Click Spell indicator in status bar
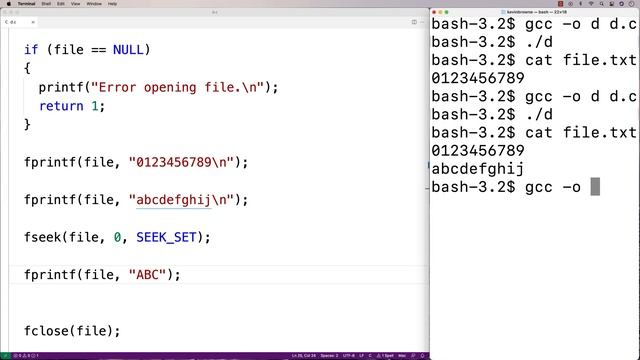The width and height of the screenshot is (640, 360). (385, 356)
